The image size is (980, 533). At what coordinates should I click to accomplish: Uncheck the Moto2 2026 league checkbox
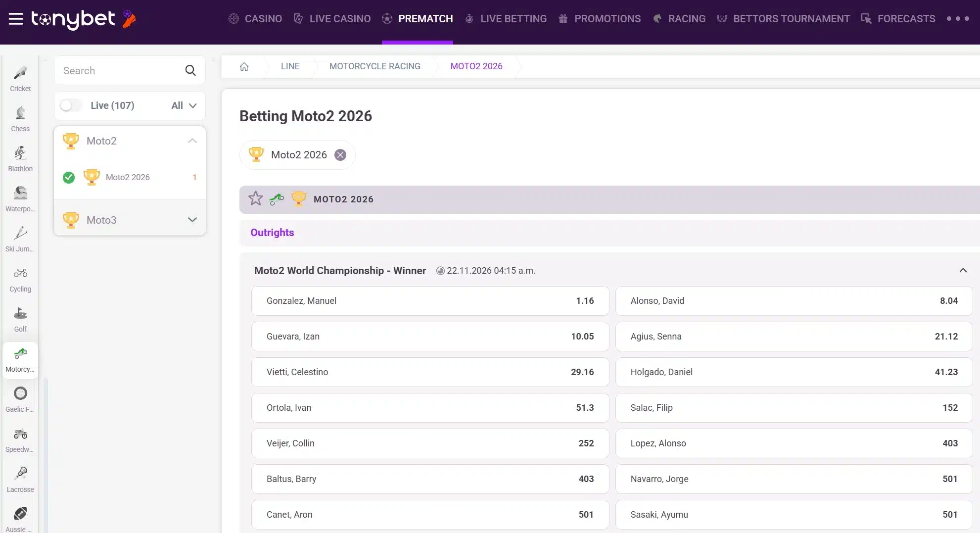69,177
